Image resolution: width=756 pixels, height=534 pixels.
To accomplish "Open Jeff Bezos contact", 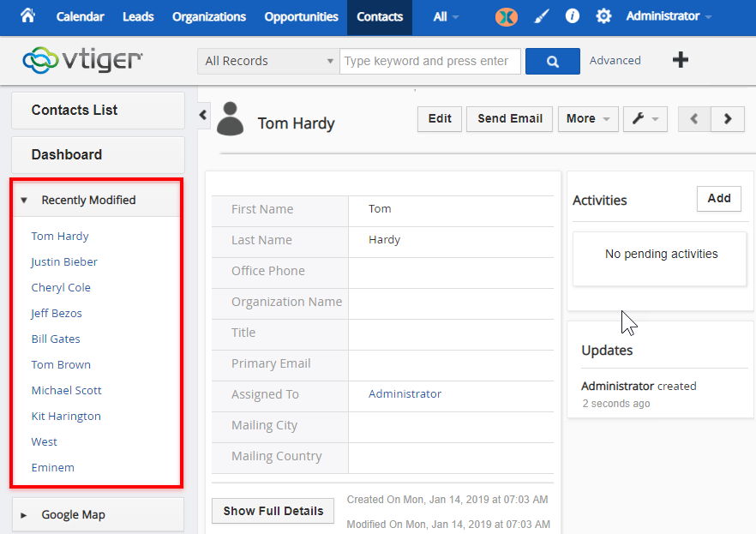I will (57, 313).
